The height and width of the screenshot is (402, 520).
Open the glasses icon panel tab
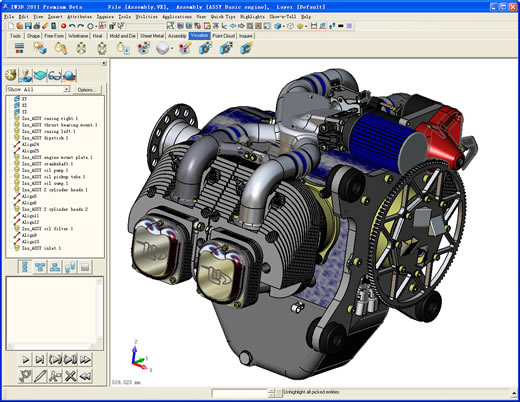point(54,76)
